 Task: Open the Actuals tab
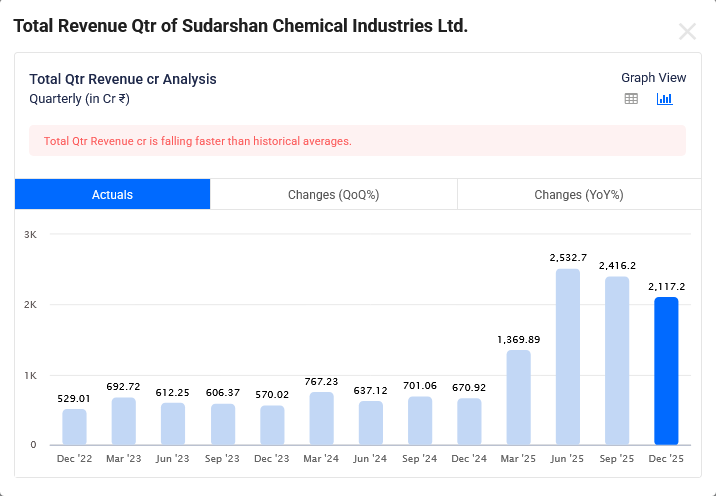112,194
